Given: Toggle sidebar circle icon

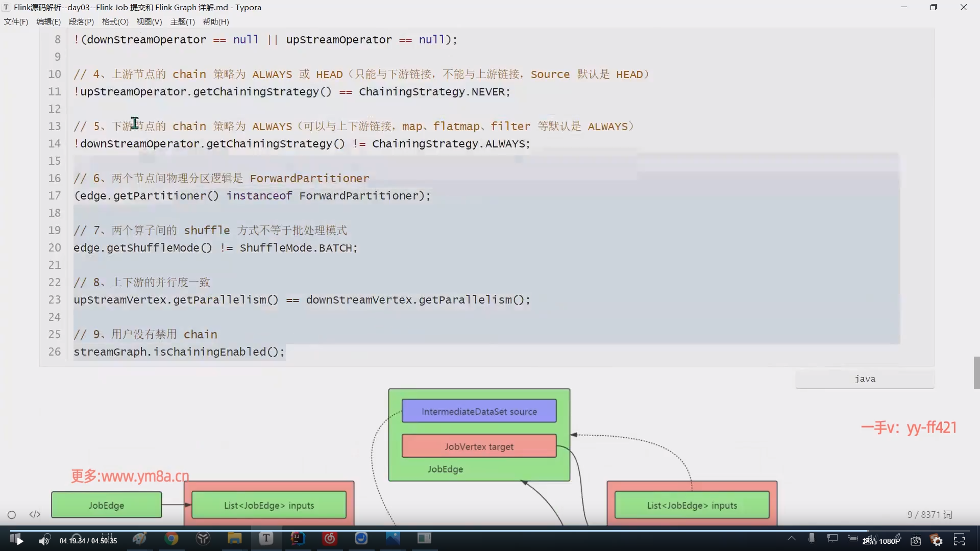Looking at the screenshot, I should 12,515.
